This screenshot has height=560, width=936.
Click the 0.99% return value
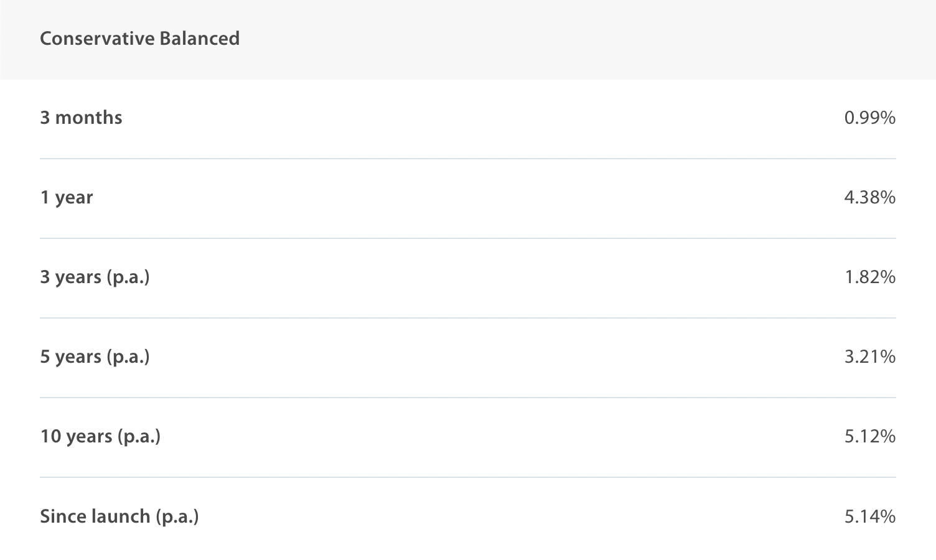869,118
